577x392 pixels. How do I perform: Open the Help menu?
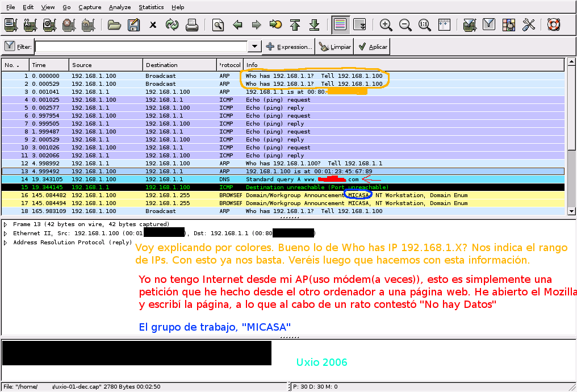(178, 7)
